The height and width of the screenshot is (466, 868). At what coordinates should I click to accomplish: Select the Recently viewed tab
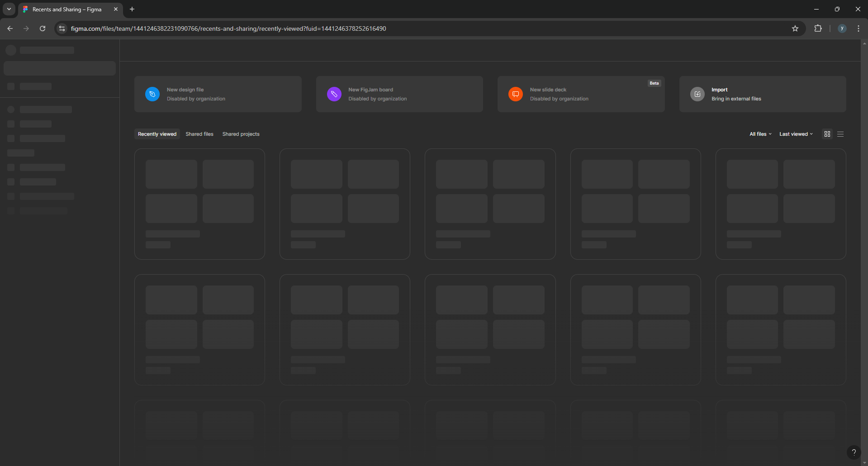tap(157, 134)
